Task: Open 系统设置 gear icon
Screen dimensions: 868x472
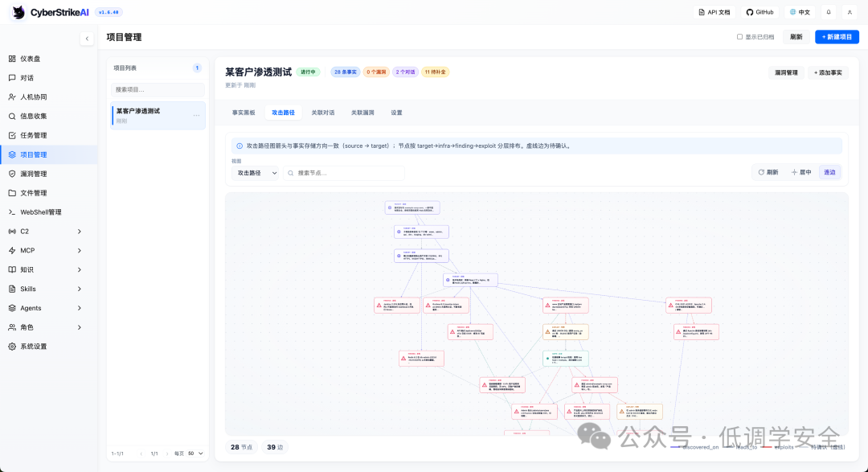Action: pos(12,347)
